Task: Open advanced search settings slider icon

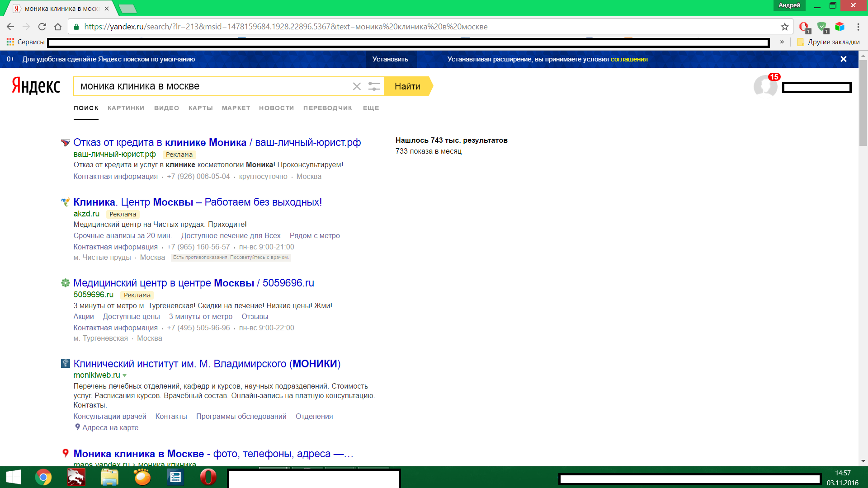Action: click(x=374, y=86)
